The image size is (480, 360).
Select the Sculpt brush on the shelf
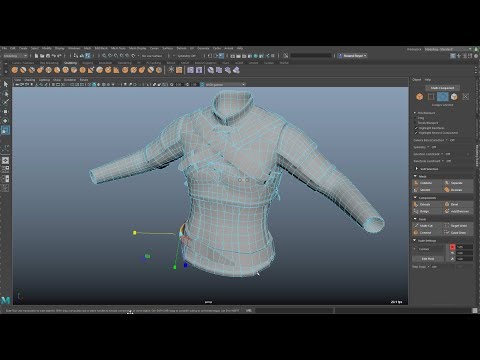tap(15, 70)
